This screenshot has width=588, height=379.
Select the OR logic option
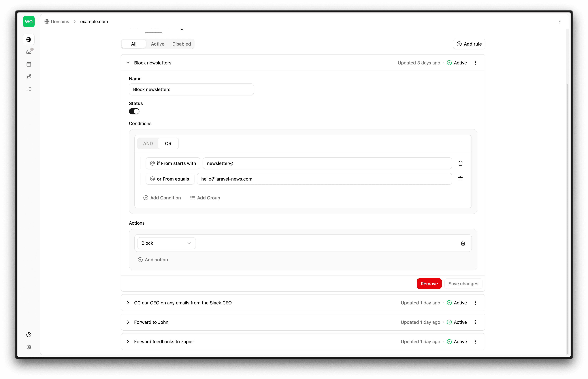click(x=168, y=143)
